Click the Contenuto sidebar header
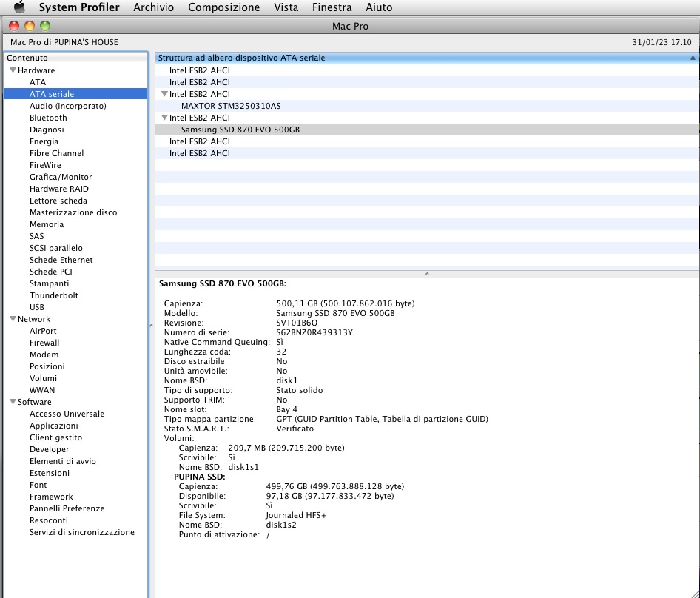700x598 pixels. 75,58
